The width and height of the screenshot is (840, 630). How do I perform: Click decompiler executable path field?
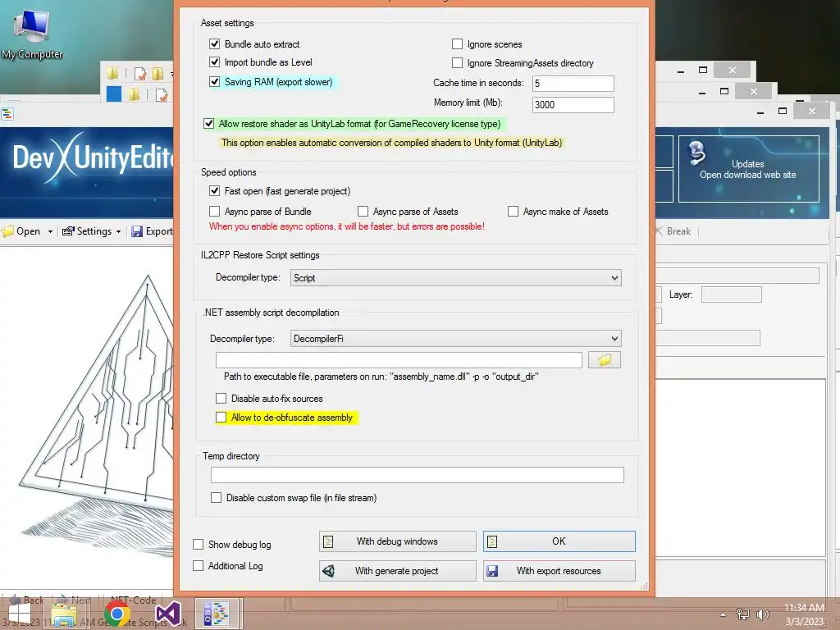399,360
